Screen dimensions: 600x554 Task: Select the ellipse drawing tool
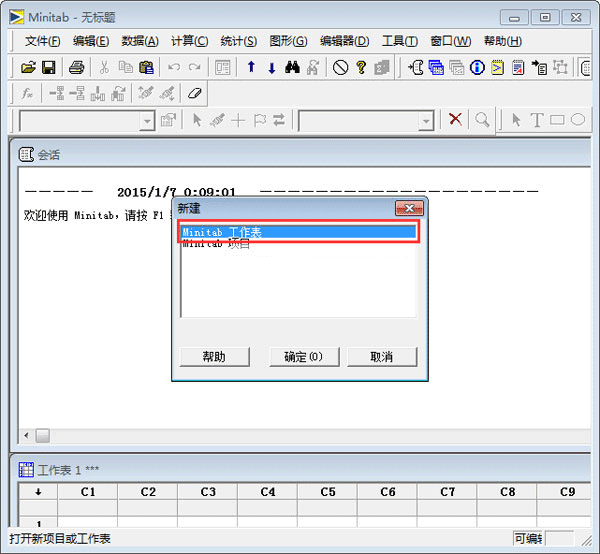[578, 120]
